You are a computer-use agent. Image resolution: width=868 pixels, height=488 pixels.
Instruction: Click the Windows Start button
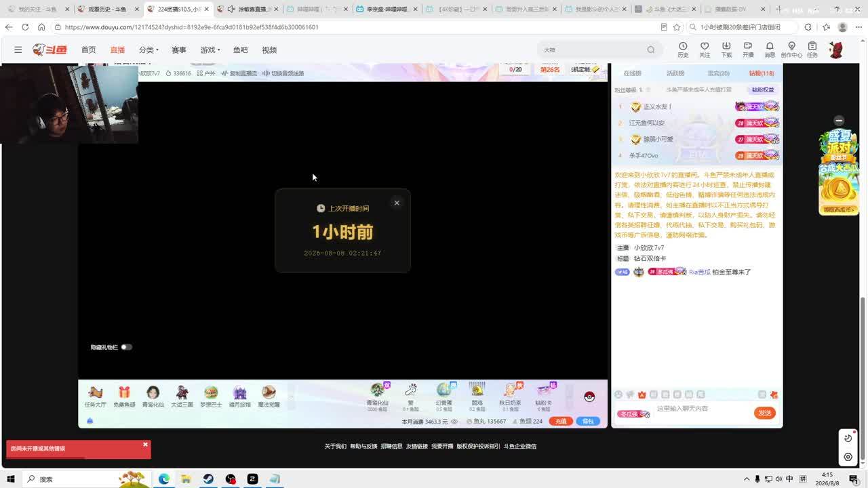pyautogui.click(x=11, y=479)
